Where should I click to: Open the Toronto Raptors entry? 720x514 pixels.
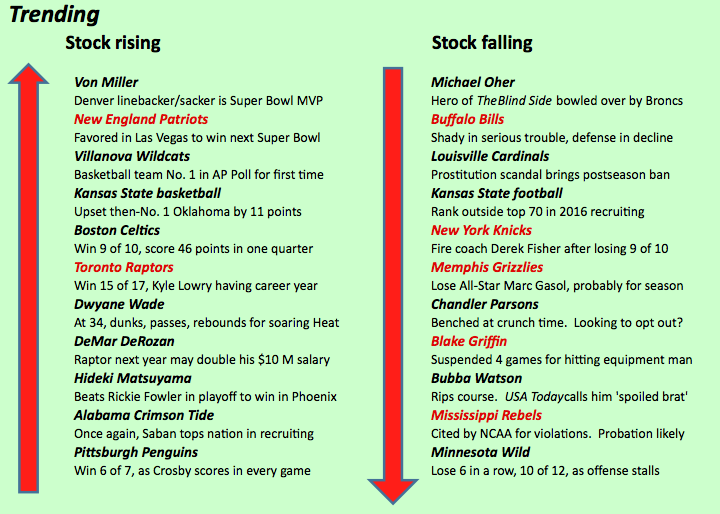pyautogui.click(x=124, y=267)
